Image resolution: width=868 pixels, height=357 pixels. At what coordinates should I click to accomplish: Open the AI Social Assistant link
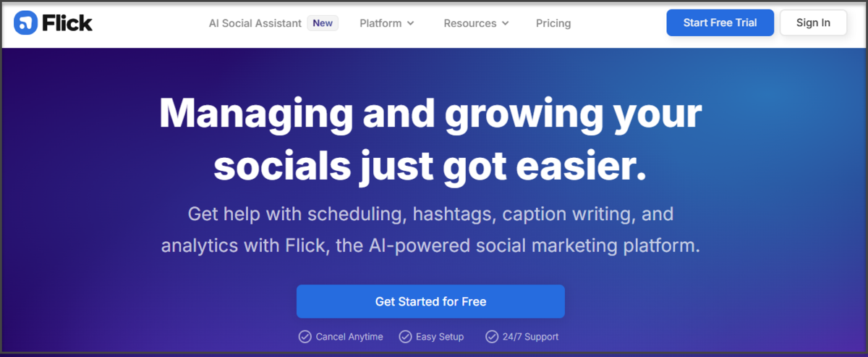click(255, 23)
